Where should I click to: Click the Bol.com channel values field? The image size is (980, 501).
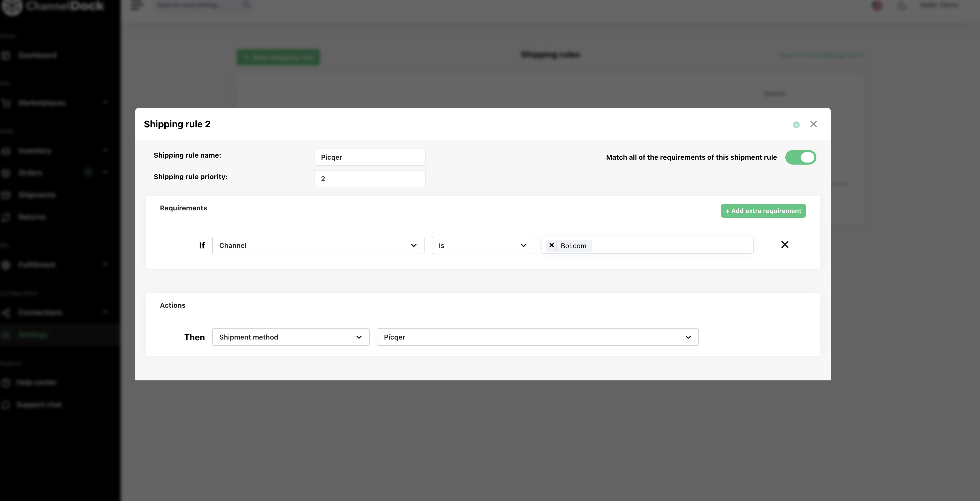click(x=647, y=245)
